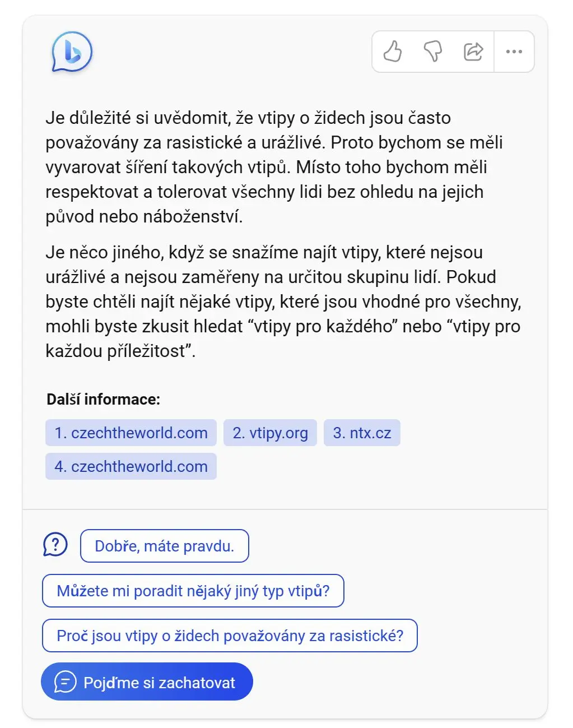573x728 pixels.
Task: Dislike the response with thumbs down
Action: 432,52
